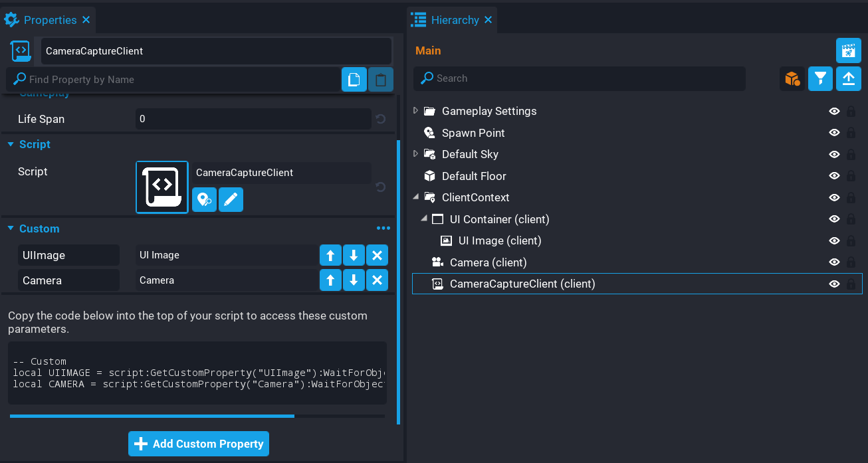Image resolution: width=868 pixels, height=463 pixels.
Task: Click the paste properties clipboard icon
Action: tap(380, 80)
